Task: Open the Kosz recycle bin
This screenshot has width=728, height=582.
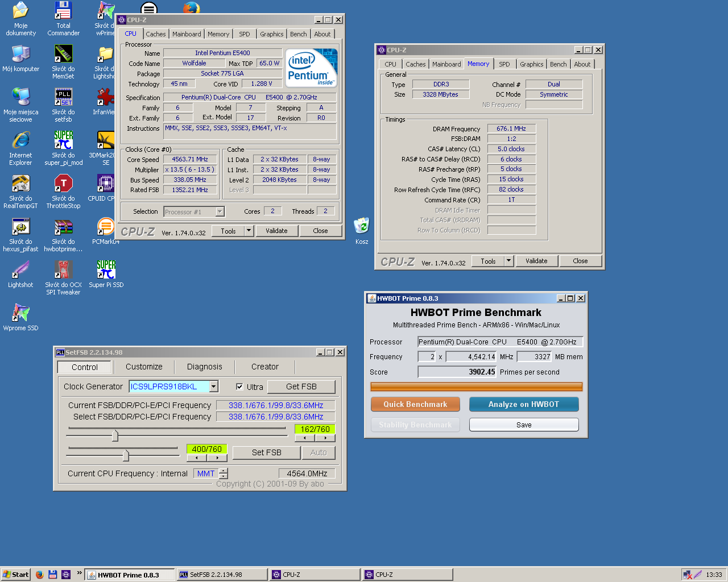Action: click(x=362, y=231)
